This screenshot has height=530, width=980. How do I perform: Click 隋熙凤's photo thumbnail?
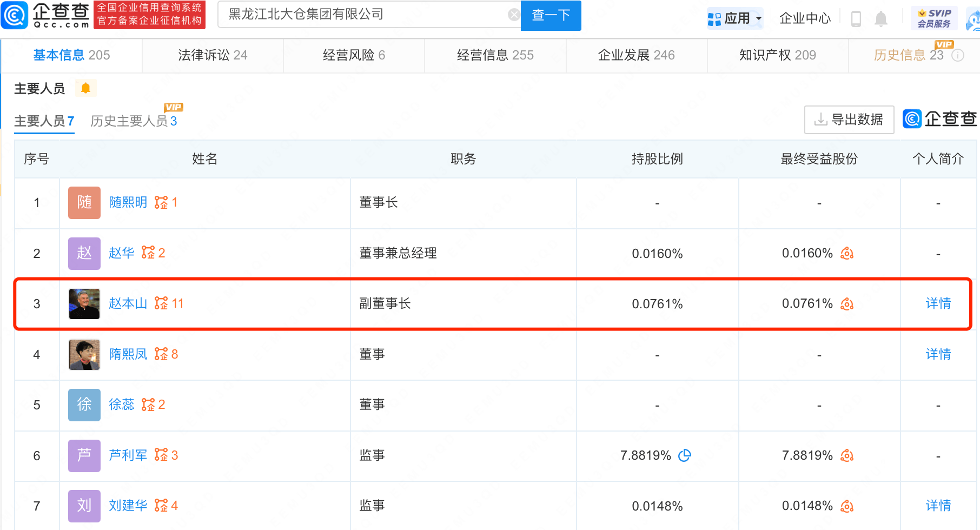click(x=84, y=355)
